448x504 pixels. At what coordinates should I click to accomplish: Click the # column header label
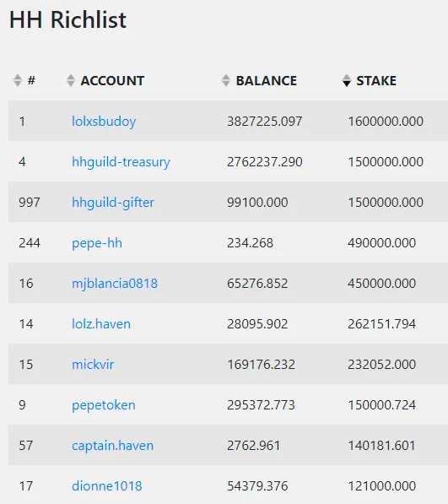pos(31,80)
